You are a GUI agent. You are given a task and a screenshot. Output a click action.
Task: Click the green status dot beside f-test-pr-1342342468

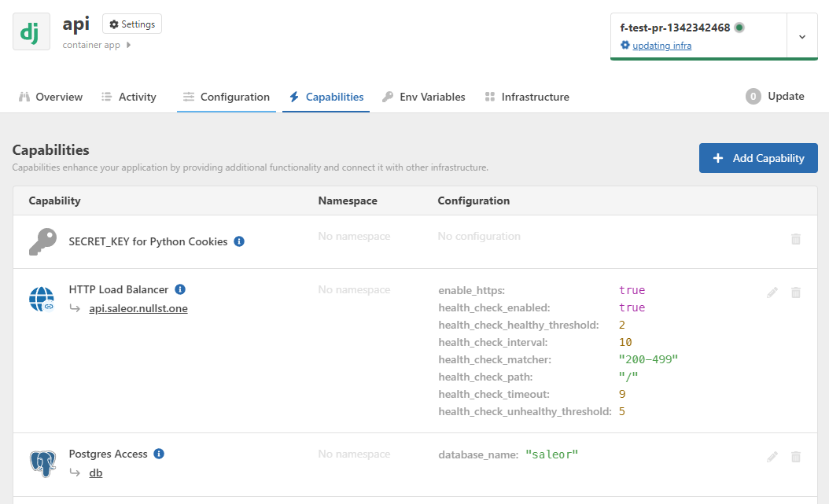point(738,26)
